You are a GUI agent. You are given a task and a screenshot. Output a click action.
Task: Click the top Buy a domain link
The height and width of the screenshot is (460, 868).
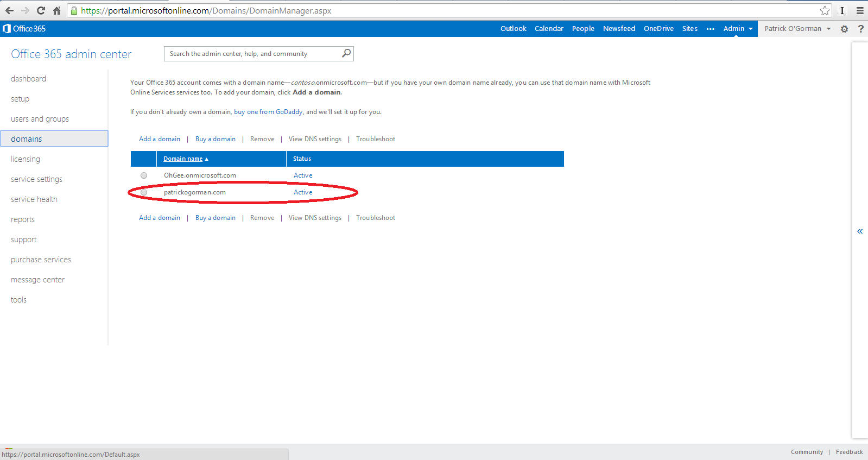coord(216,139)
